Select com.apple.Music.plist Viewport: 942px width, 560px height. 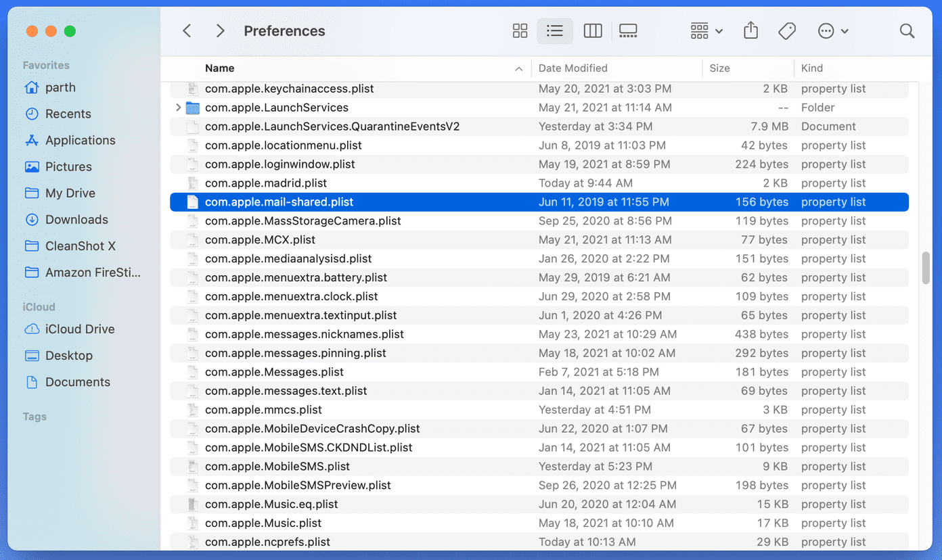tap(539, 524)
